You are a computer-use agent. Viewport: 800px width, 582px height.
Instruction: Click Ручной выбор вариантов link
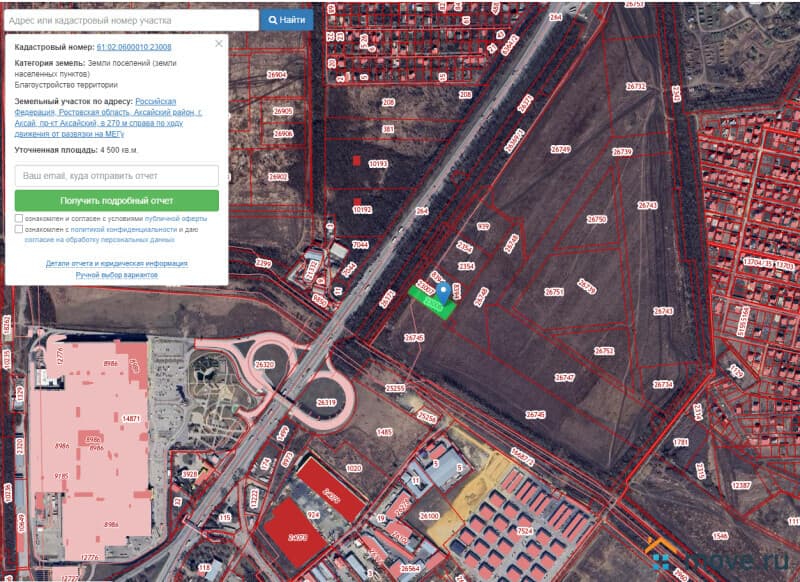[x=116, y=274]
